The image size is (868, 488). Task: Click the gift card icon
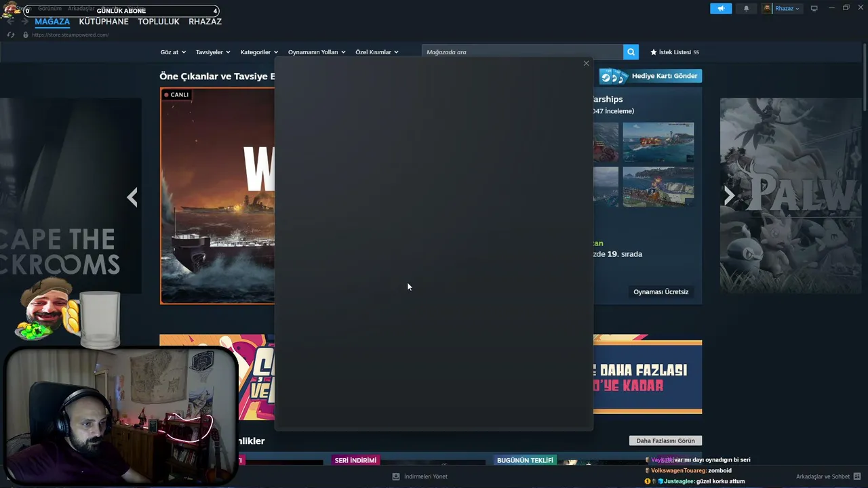tap(614, 76)
